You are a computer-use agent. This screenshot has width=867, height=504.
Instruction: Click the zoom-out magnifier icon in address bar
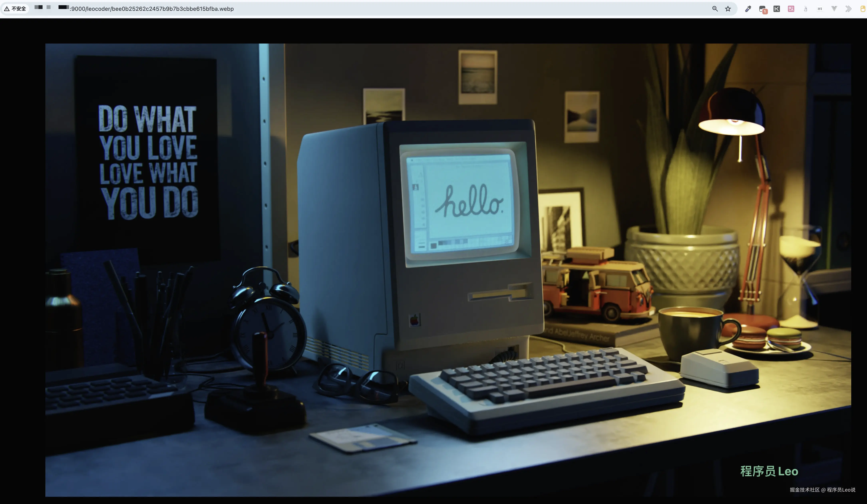(x=715, y=9)
